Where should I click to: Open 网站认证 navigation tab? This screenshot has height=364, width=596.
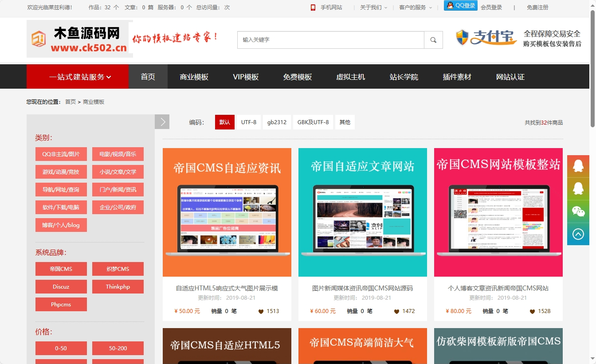point(510,77)
